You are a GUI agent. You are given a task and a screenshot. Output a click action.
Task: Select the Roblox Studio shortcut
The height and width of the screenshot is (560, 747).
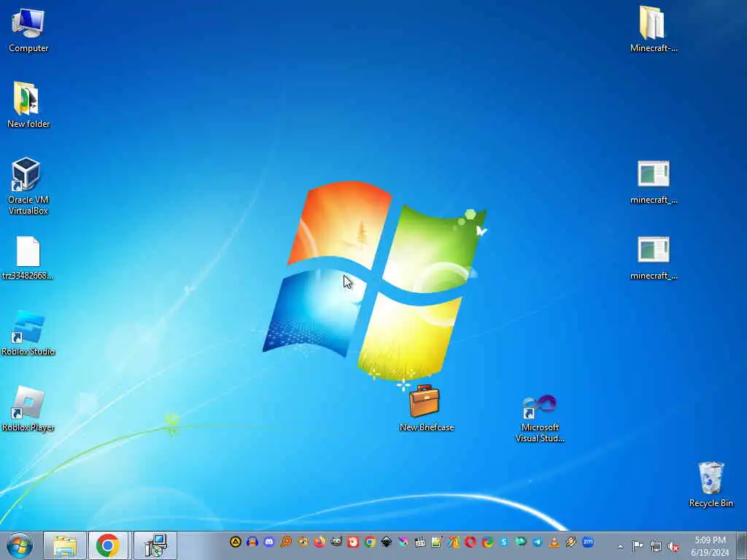(28, 333)
